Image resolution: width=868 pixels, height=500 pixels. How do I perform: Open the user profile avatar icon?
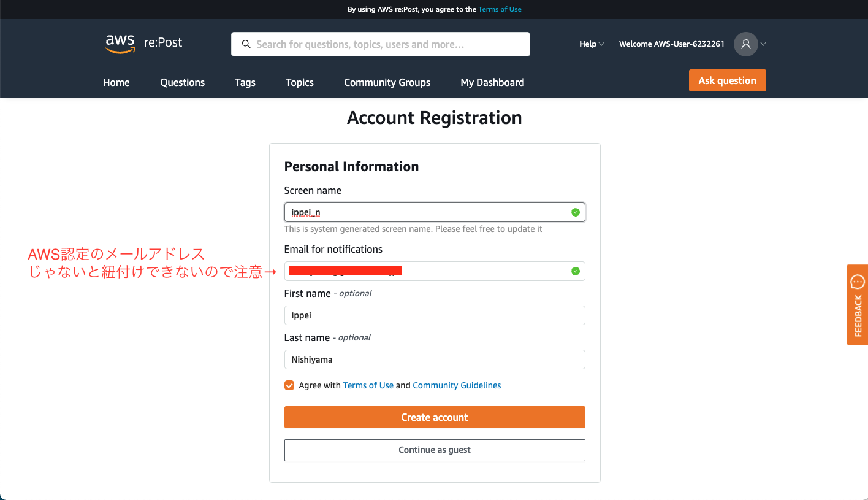pos(746,44)
